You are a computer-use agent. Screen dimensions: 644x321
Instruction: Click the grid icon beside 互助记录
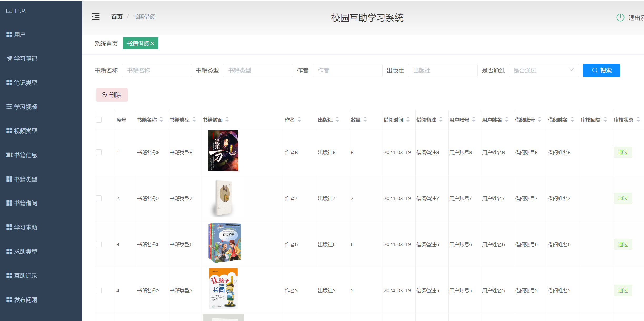tap(9, 275)
